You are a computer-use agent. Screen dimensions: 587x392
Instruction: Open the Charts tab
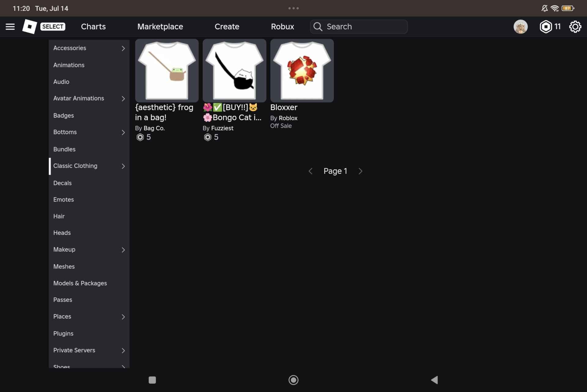coord(93,27)
